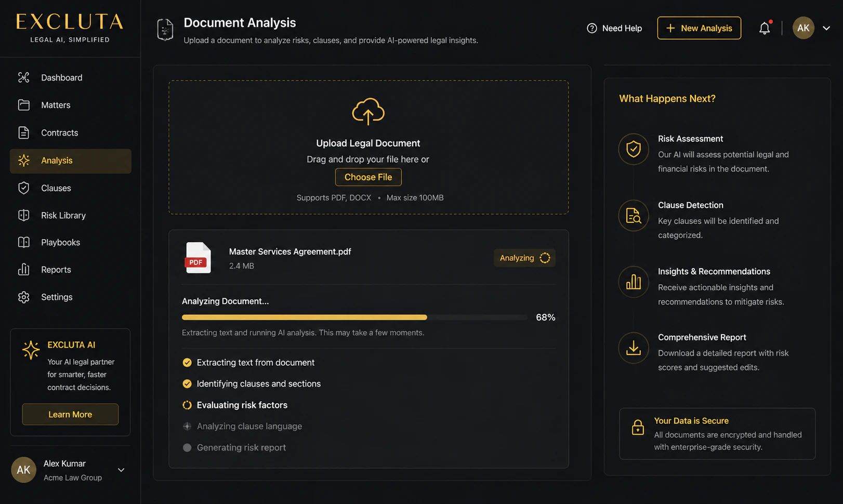The image size is (843, 504).
Task: Go to Matters section
Action: coord(70,105)
